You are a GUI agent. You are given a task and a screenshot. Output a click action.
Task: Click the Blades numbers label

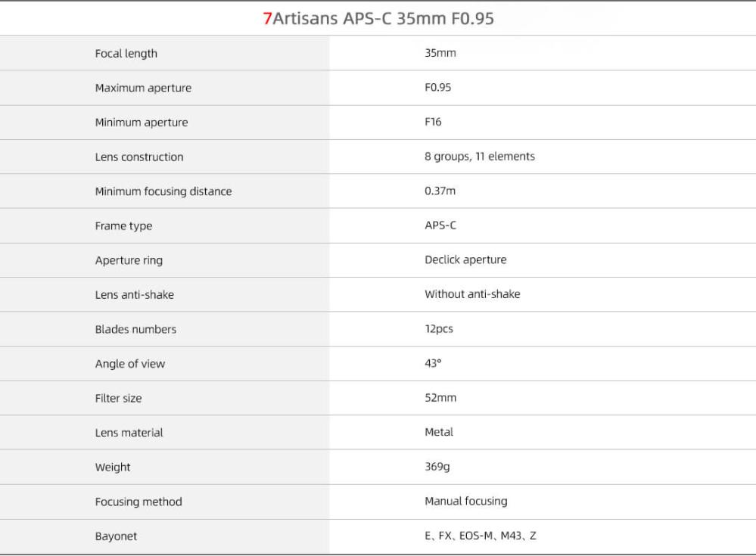135,330
